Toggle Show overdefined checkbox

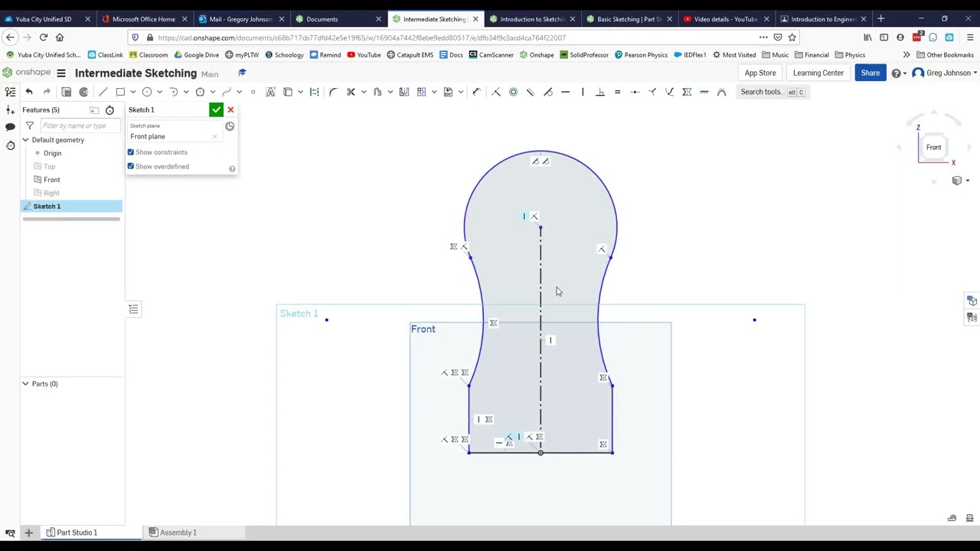[x=130, y=166]
